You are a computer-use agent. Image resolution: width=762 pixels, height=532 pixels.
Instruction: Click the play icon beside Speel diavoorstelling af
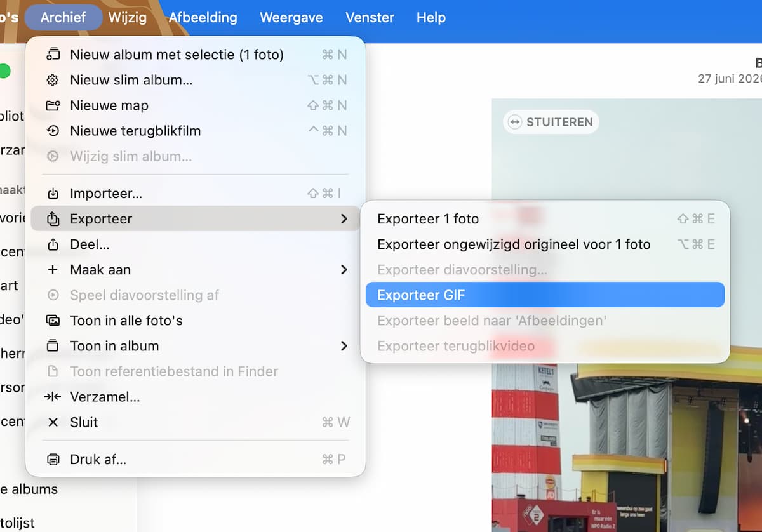53,295
